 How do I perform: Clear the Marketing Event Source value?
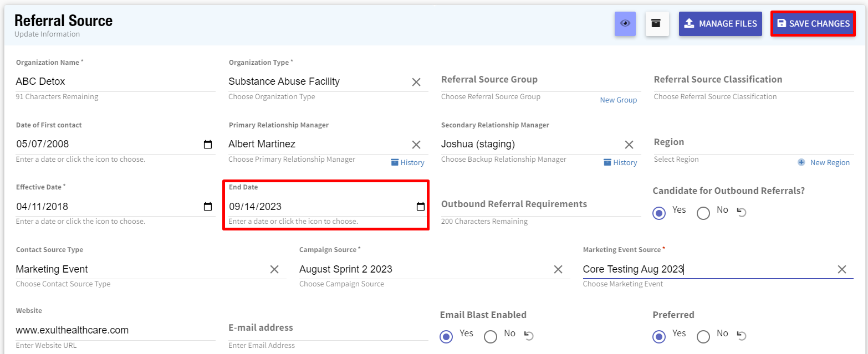pyautogui.click(x=841, y=269)
